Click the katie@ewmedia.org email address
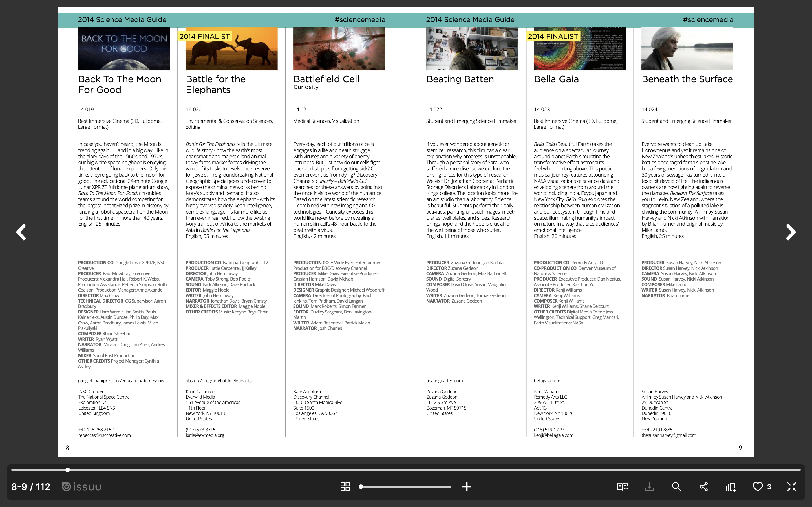812x507 pixels. [x=205, y=435]
